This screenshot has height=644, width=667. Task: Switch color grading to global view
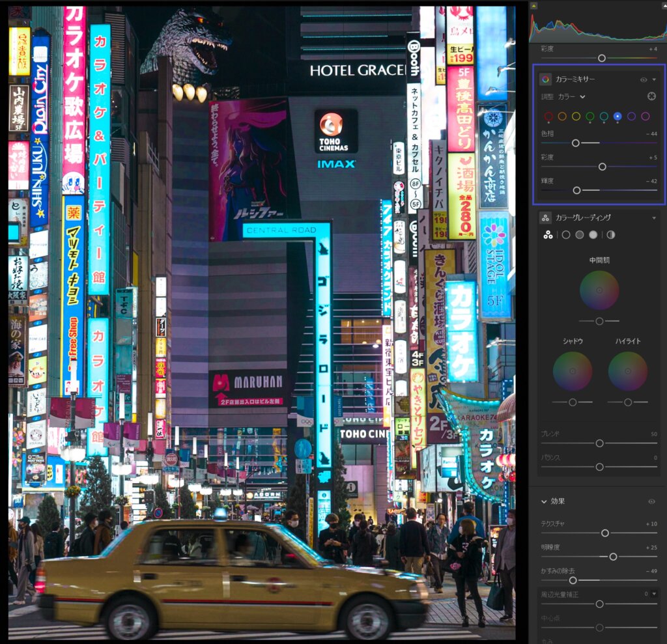tap(611, 235)
